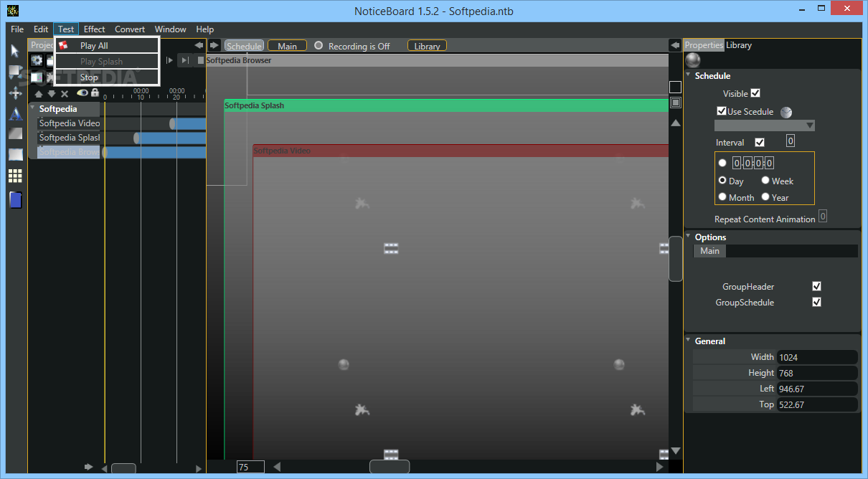
Task: Click the Schedule button in top toolbar
Action: [244, 46]
